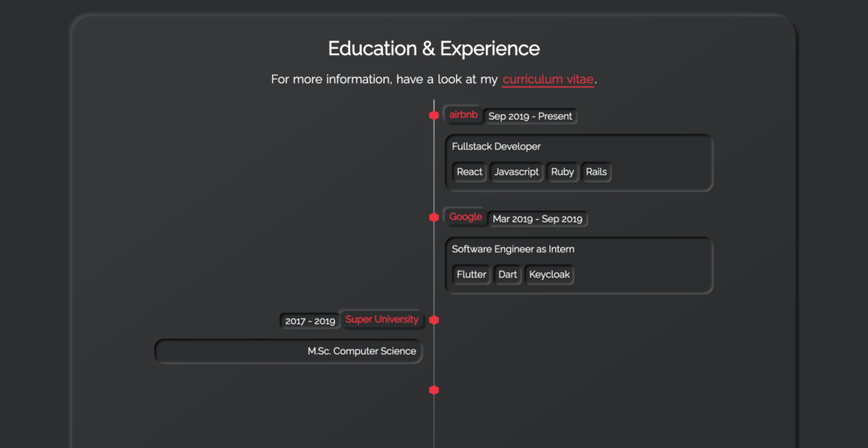This screenshot has width=868, height=448.
Task: Click the bottom-most timeline hexagon marker
Action: pos(434,390)
